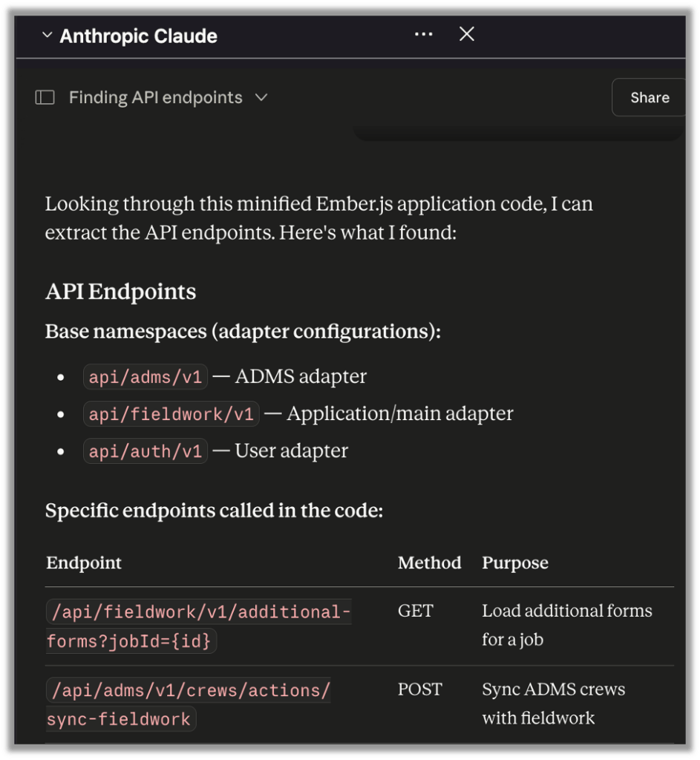Click the Share button
700x760 pixels.
[649, 97]
